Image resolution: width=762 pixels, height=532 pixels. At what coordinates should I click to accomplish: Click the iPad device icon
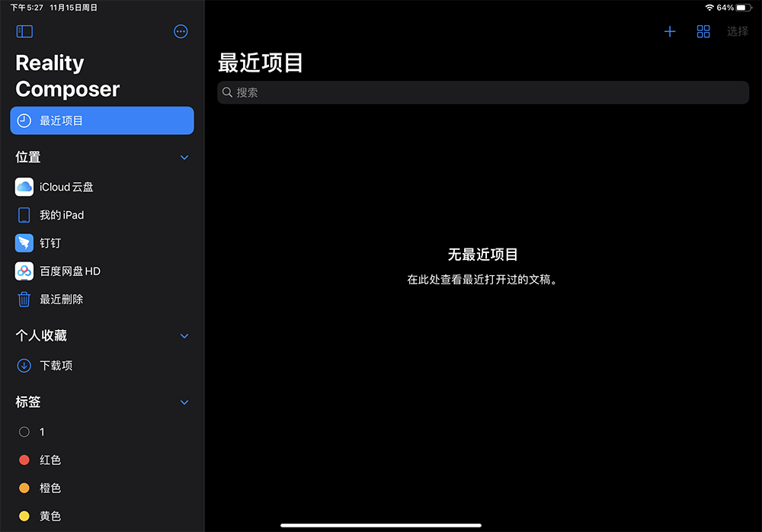(x=24, y=215)
